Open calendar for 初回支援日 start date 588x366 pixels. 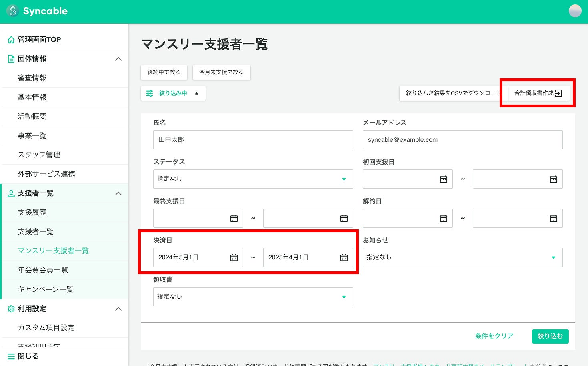click(x=444, y=179)
